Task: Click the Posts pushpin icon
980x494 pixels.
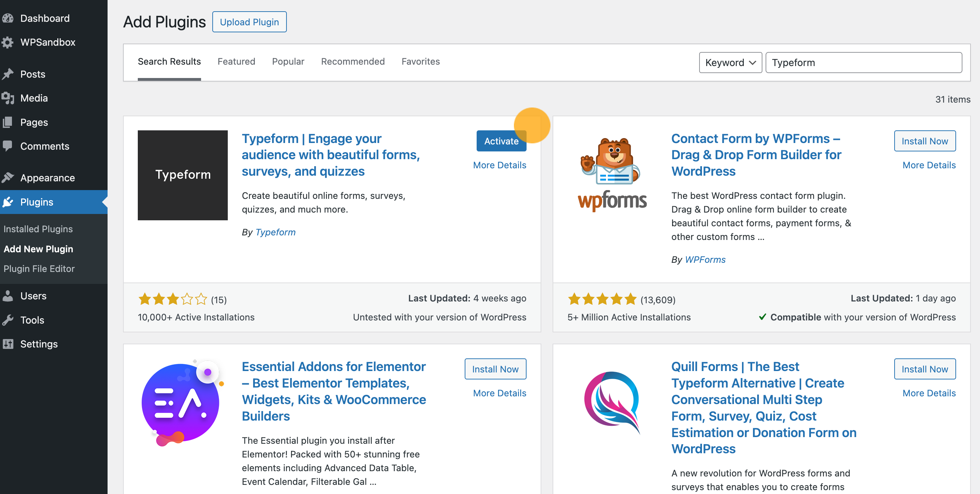Action: click(x=8, y=74)
